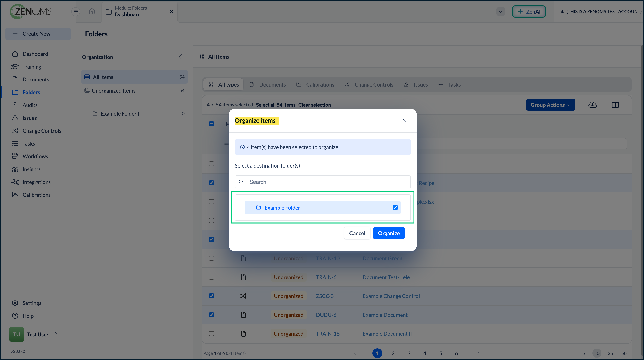Toggle checkbox for TRAIN-6 Document Test- Lele row
Screen dimensions: 644x360
tap(211, 277)
